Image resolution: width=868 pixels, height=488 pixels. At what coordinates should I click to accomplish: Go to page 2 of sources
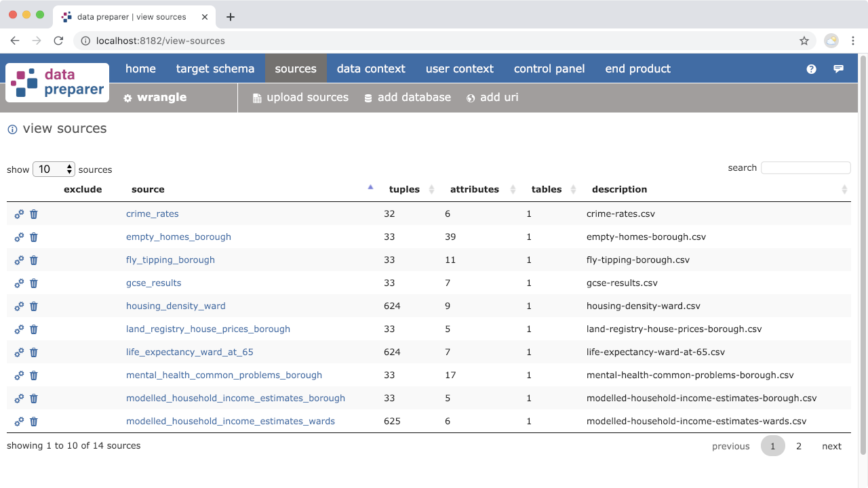click(x=799, y=446)
